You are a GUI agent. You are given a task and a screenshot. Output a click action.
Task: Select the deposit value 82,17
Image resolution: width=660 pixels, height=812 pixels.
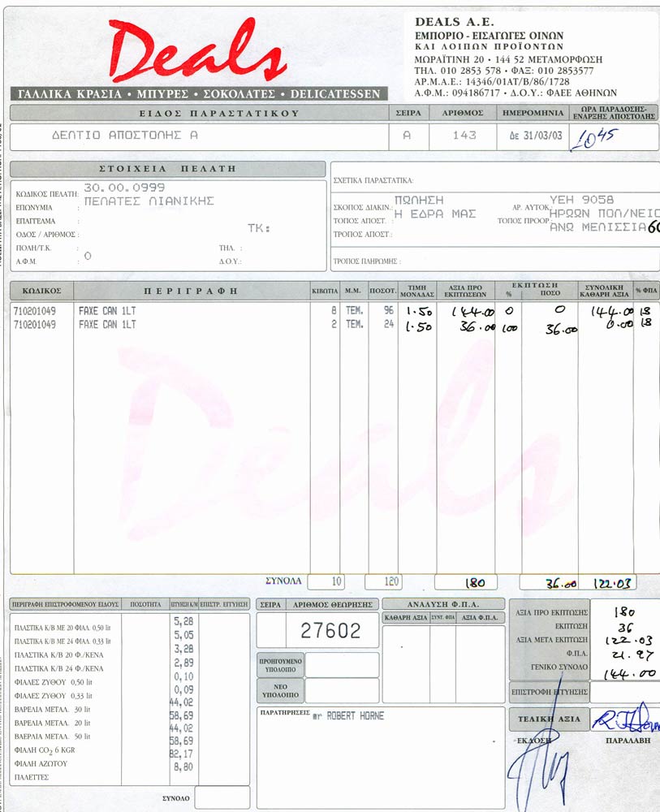pos(181,754)
